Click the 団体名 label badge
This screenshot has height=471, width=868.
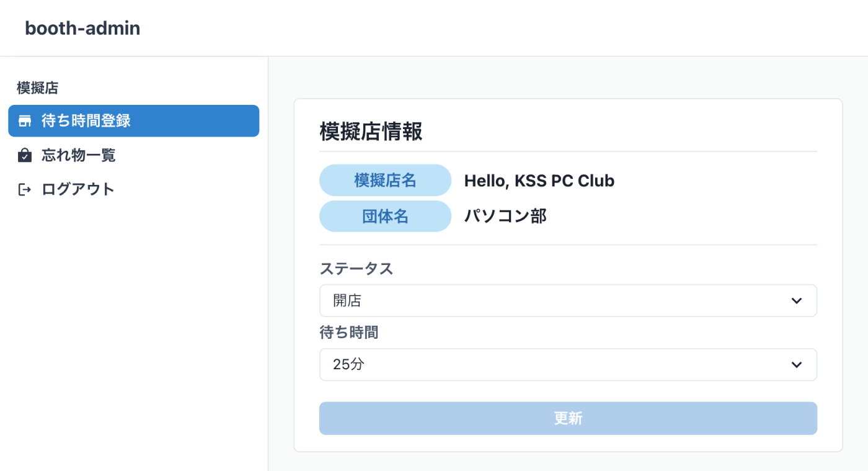pos(385,216)
